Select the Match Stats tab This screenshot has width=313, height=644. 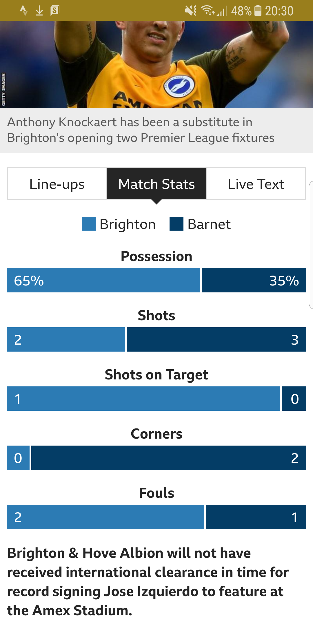(x=156, y=184)
